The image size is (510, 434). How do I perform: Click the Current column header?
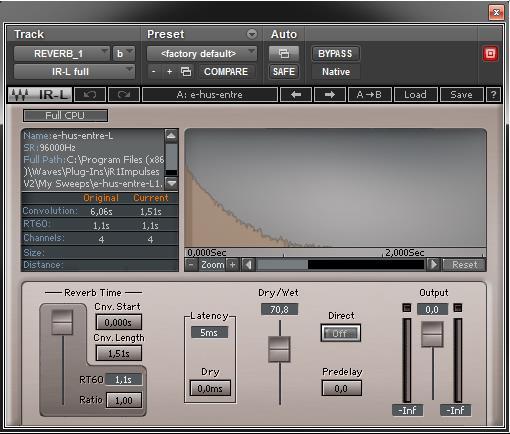click(x=151, y=198)
